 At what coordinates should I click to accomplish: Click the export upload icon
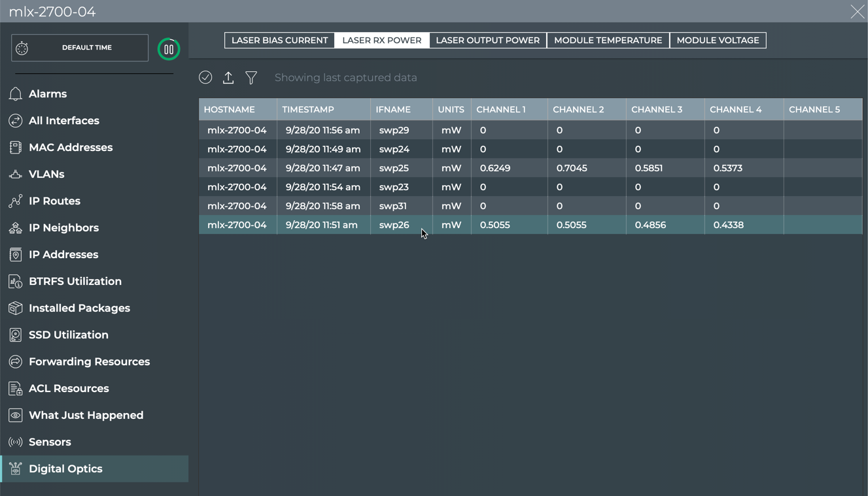(x=228, y=78)
